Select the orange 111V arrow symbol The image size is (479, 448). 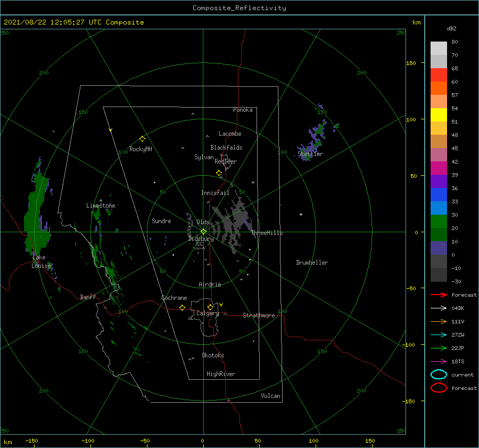[439, 321]
